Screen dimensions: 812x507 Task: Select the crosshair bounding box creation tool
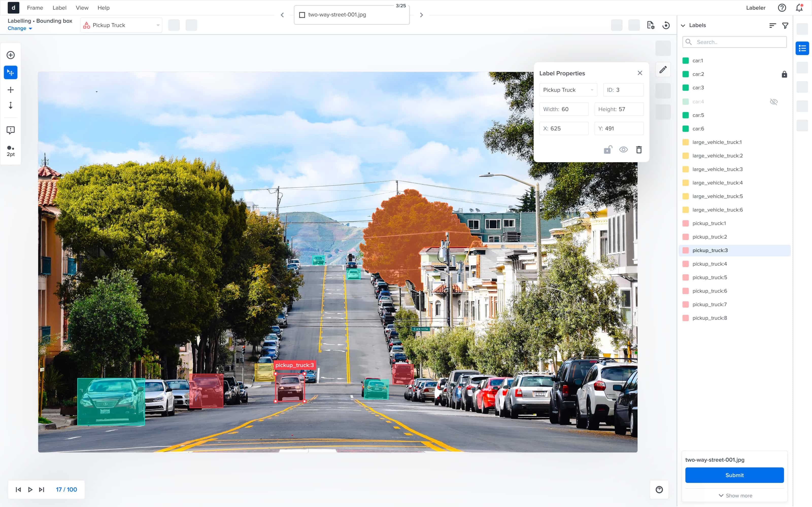[x=10, y=89]
